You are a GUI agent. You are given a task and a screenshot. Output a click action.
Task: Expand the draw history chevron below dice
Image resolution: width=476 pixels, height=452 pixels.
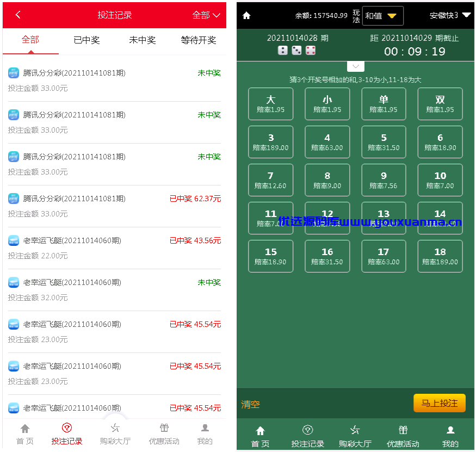pos(356,66)
